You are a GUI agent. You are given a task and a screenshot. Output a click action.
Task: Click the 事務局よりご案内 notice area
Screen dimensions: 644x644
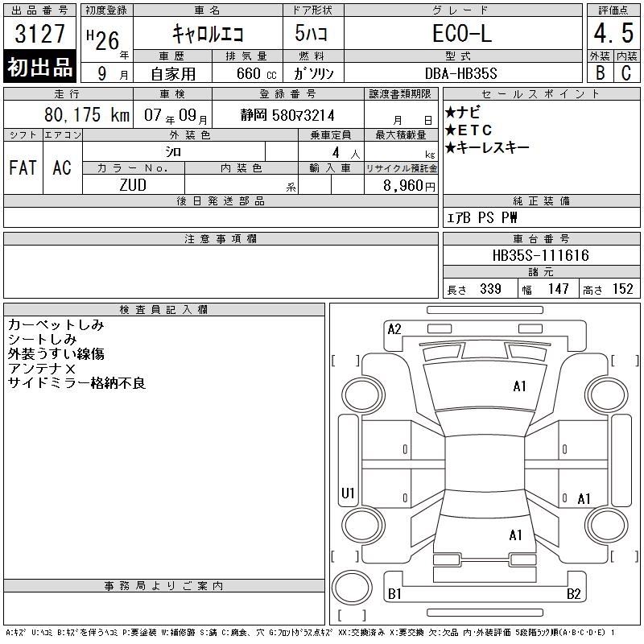(164, 609)
